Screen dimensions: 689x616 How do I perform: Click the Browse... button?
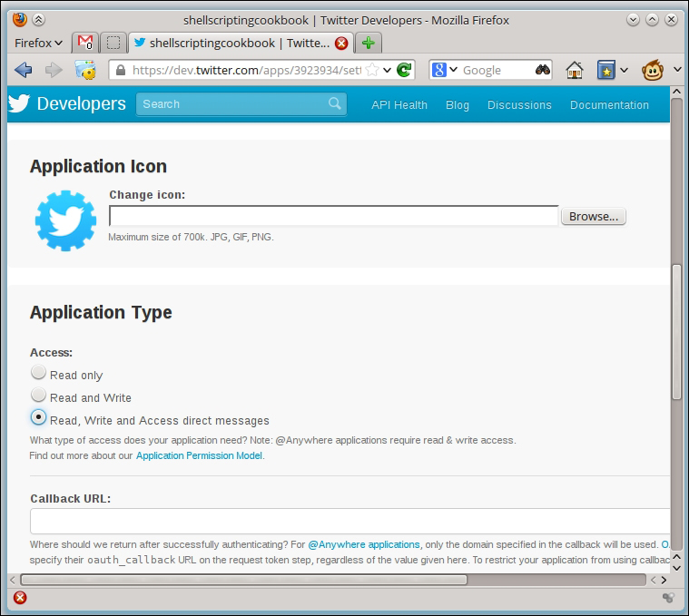point(594,217)
